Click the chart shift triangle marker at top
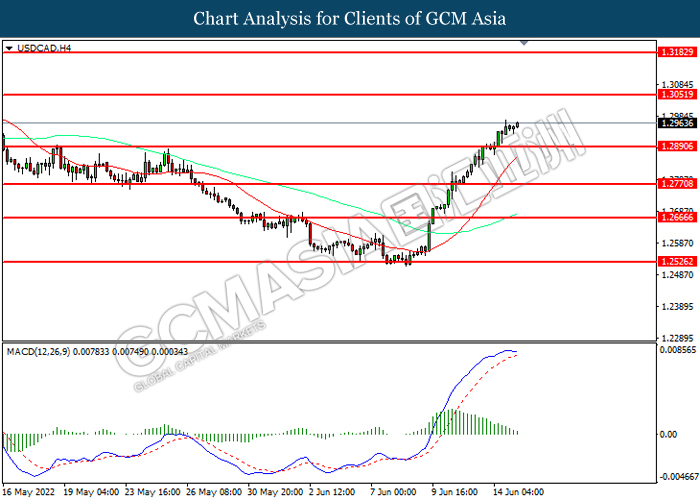700x500 pixels. (x=524, y=43)
